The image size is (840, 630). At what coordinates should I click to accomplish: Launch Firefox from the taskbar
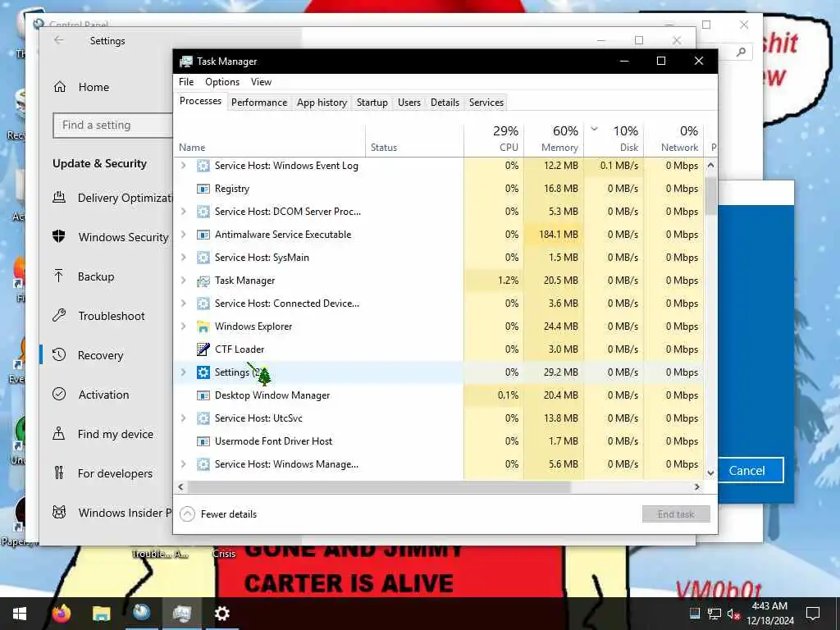click(x=62, y=614)
